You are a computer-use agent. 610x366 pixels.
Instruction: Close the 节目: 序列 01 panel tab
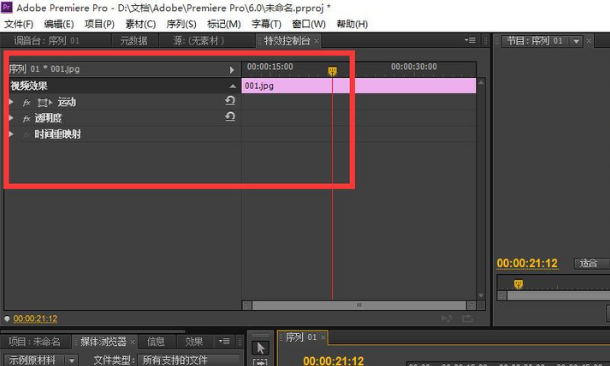(589, 40)
